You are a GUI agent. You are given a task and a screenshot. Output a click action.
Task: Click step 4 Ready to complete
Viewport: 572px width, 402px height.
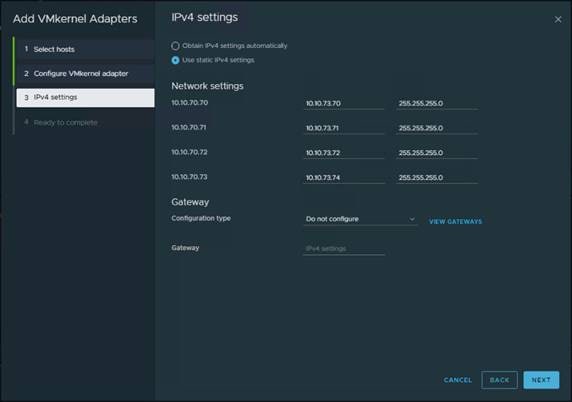[x=85, y=122]
